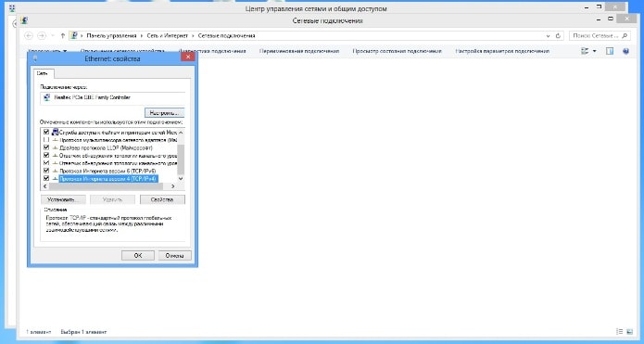Toggle the preview pane icon
The width and height of the screenshot is (644, 344).
point(610,51)
